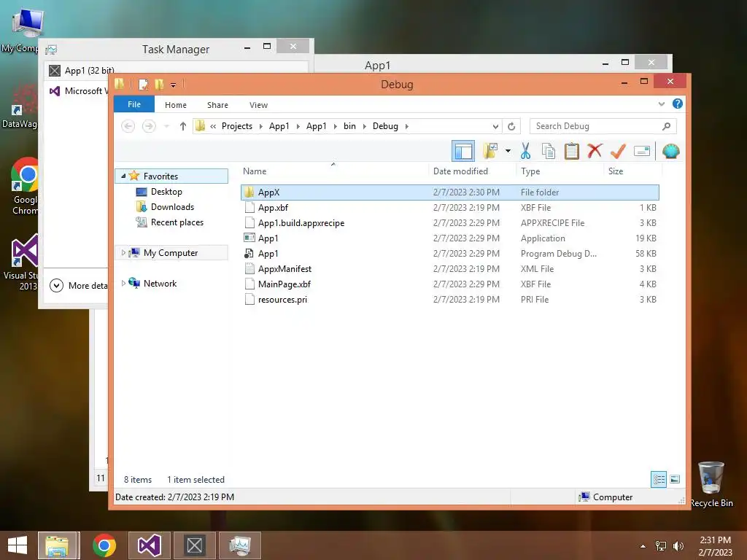
Task: Select Desktop under Favorites
Action: point(166,192)
